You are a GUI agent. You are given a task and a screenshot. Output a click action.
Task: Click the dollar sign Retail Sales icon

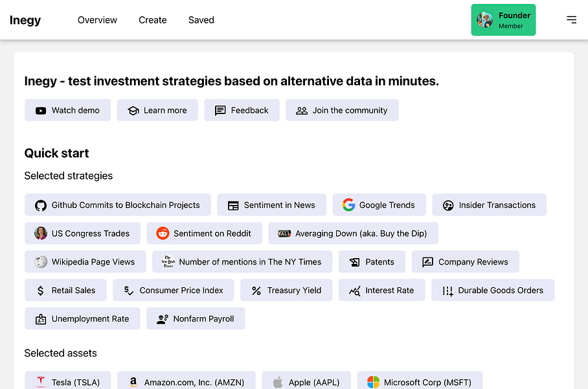click(41, 290)
